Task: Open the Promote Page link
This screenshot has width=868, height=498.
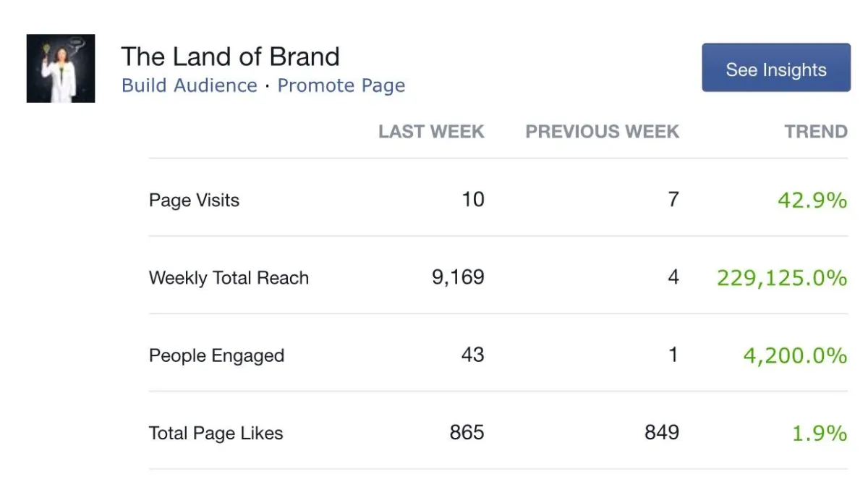Action: coord(341,85)
